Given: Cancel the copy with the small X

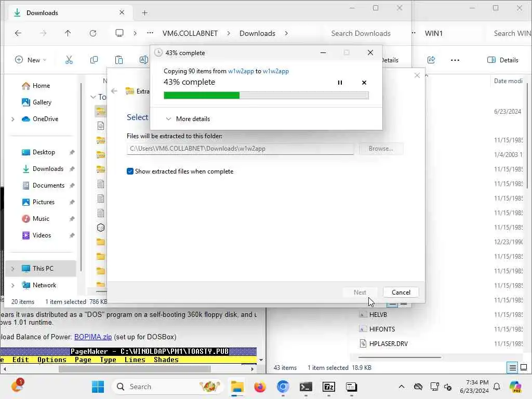Looking at the screenshot, I should [364, 83].
